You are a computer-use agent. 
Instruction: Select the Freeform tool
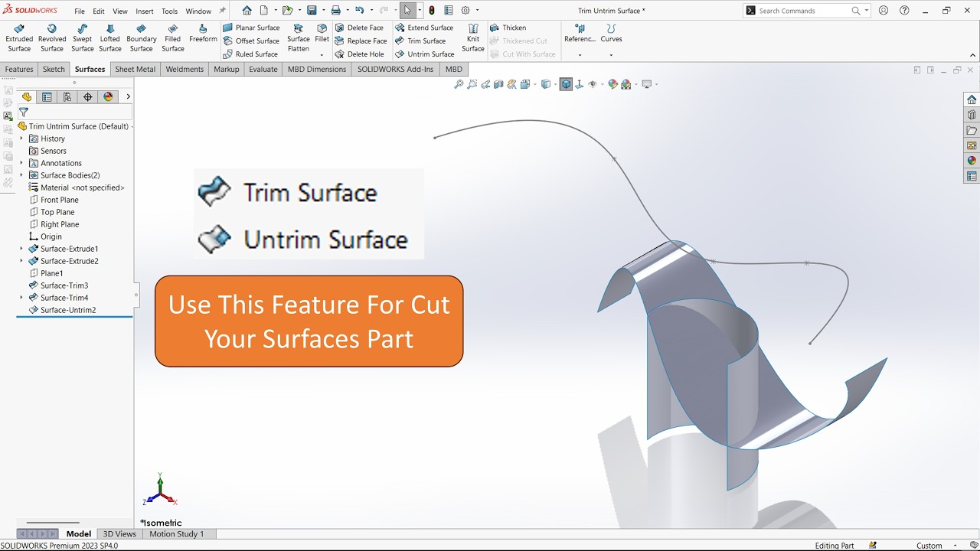click(x=203, y=34)
